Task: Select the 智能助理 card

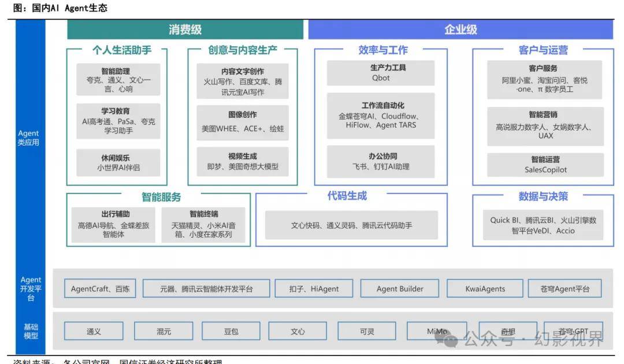Action: point(118,80)
